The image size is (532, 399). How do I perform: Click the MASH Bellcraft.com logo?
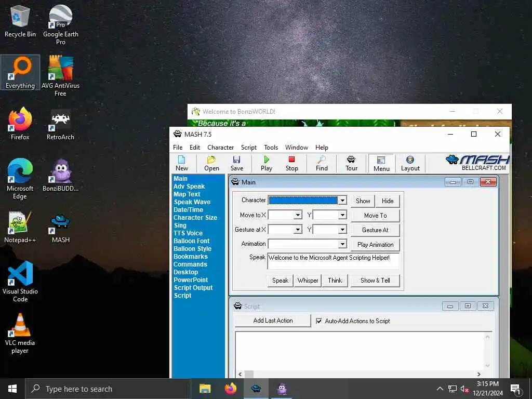pos(477,163)
